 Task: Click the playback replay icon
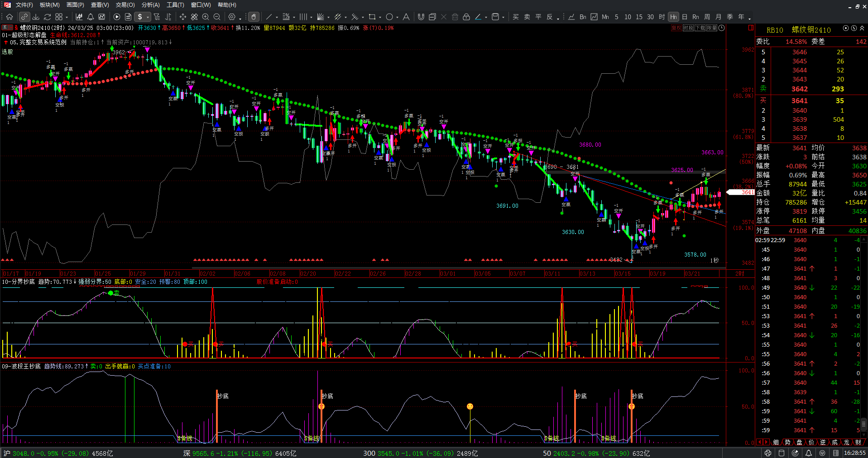[x=117, y=17]
